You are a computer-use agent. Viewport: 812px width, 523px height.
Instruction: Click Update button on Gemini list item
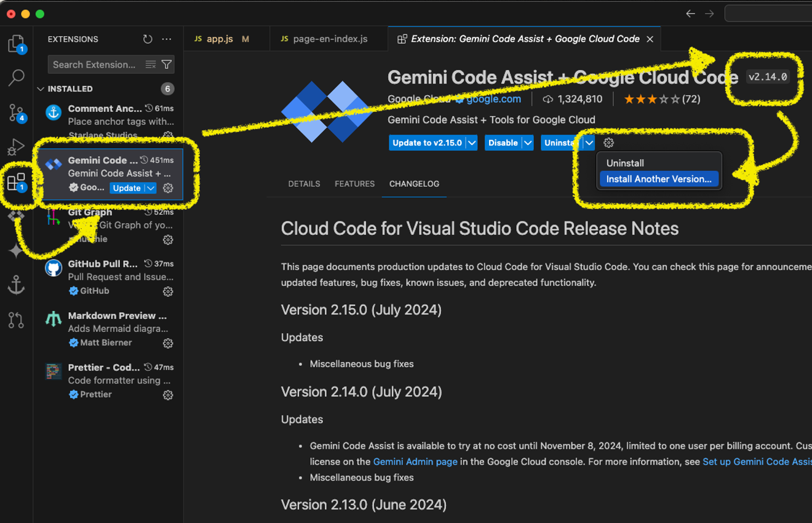coord(127,188)
